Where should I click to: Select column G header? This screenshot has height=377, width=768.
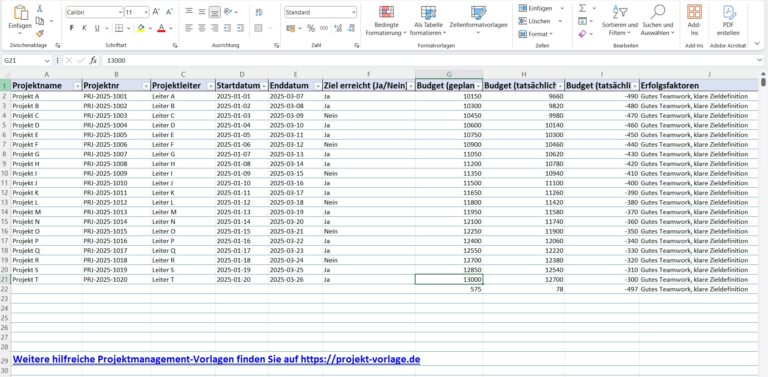(449, 74)
